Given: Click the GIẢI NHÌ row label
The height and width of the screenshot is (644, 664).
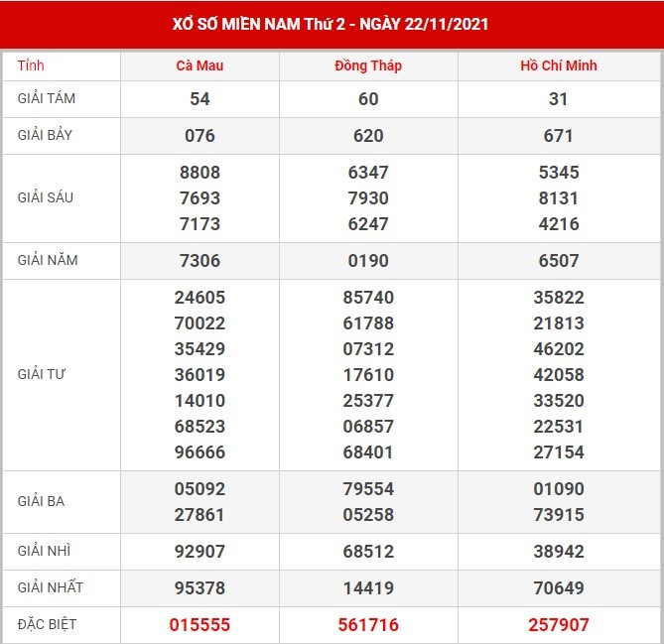Looking at the screenshot, I should pos(44,551).
